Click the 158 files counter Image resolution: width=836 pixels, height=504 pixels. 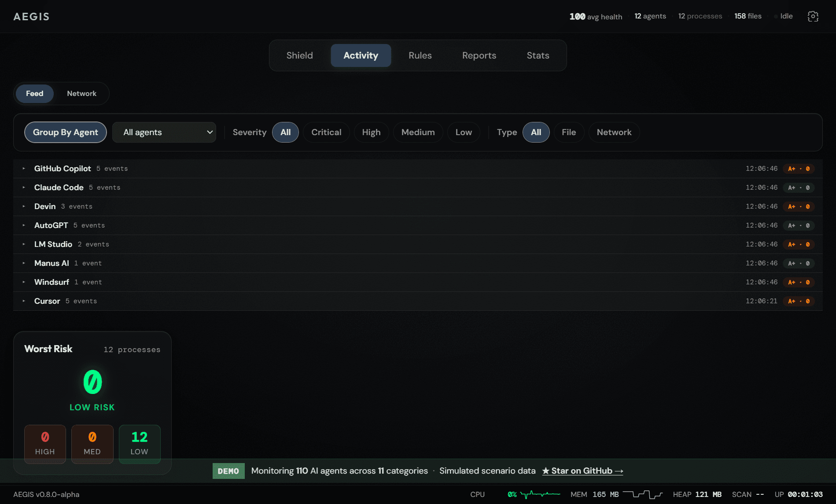point(748,16)
